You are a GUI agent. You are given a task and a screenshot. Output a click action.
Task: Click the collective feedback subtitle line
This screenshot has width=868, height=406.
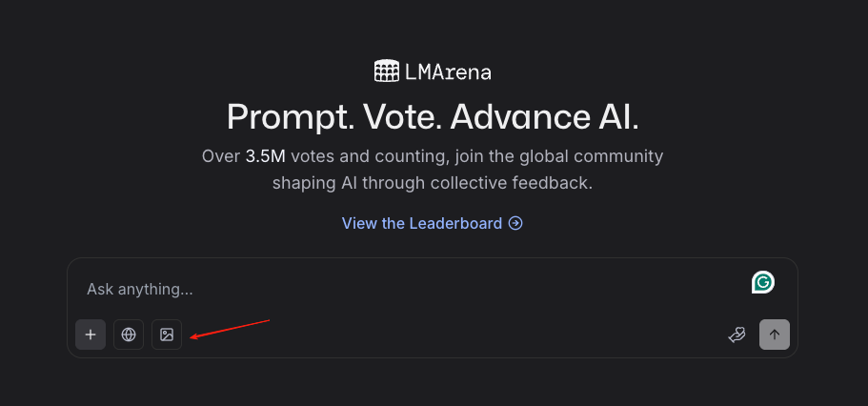tap(432, 183)
